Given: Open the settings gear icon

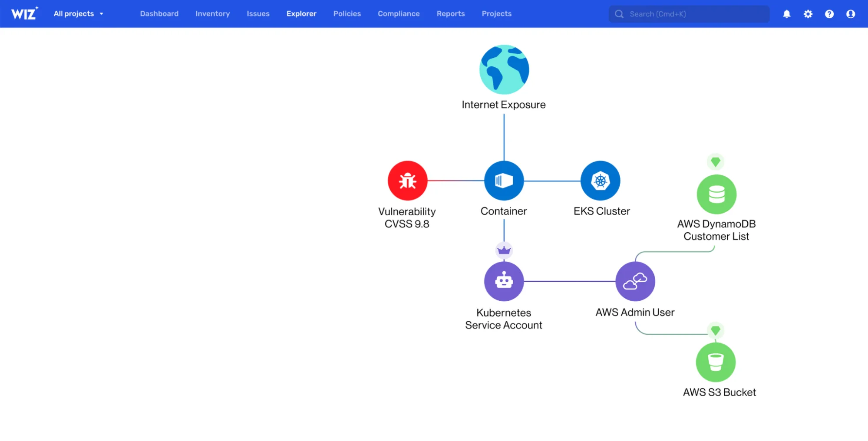Looking at the screenshot, I should pyautogui.click(x=808, y=14).
